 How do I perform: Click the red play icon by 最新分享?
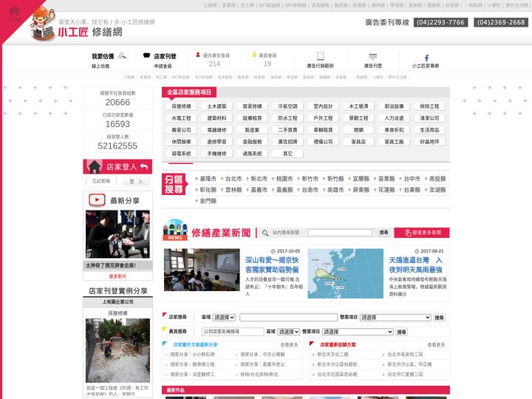(97, 200)
